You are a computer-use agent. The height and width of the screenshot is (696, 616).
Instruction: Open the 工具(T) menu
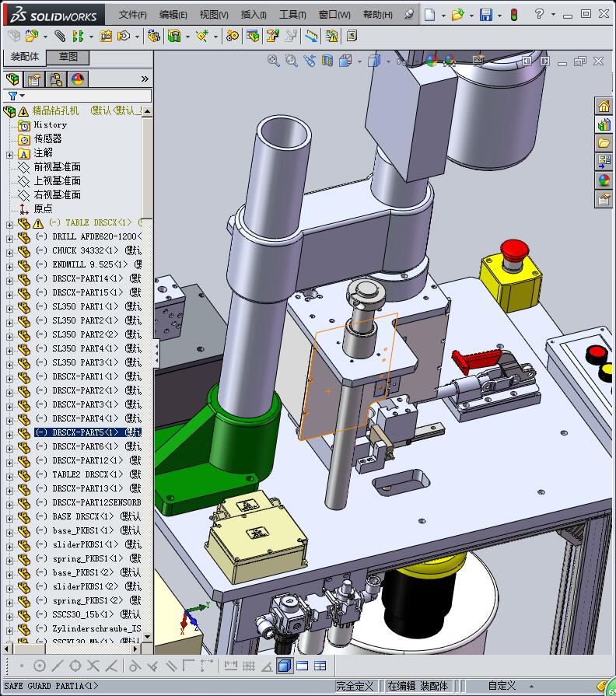pos(292,15)
